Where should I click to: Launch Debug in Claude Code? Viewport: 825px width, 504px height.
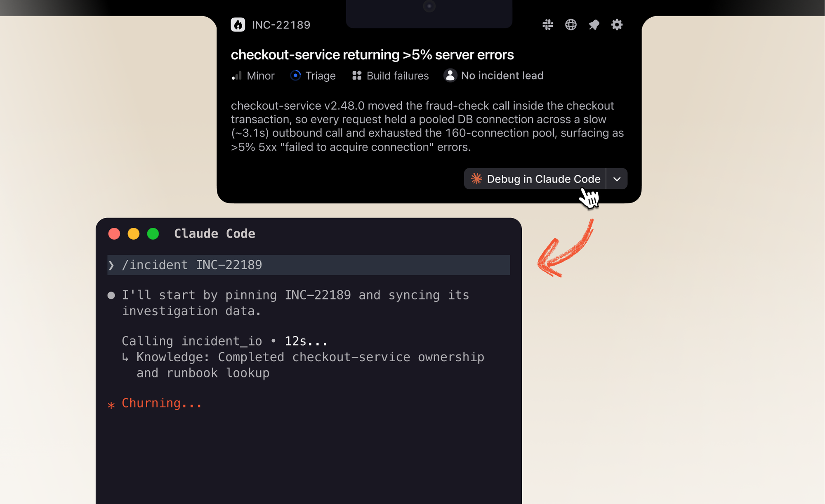(x=535, y=179)
